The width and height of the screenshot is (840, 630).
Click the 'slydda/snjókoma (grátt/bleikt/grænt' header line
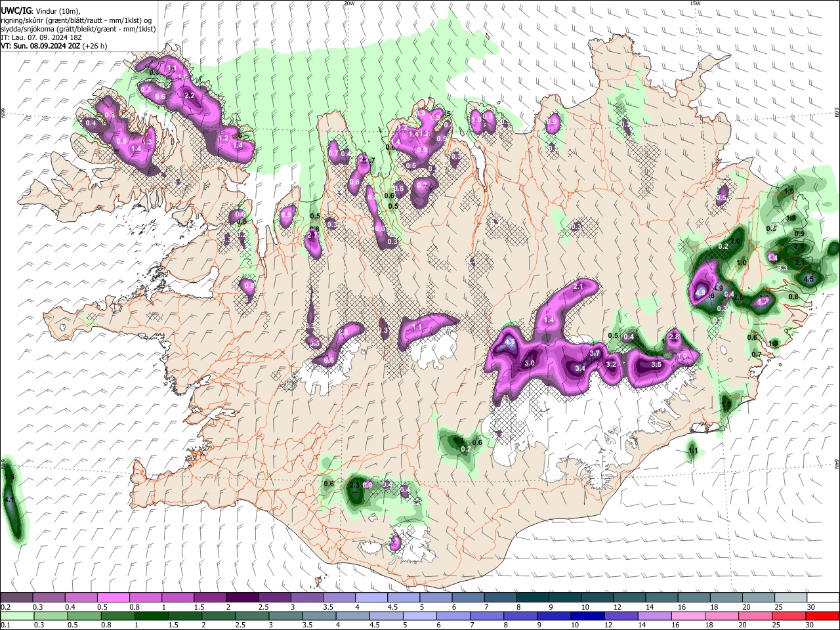pos(78,29)
